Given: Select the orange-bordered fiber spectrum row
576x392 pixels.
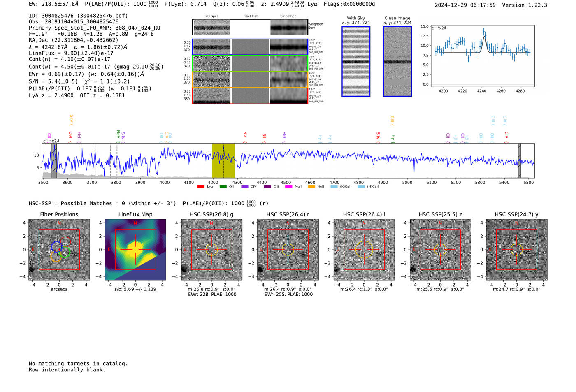Looking at the screenshot, I should 250,79.
